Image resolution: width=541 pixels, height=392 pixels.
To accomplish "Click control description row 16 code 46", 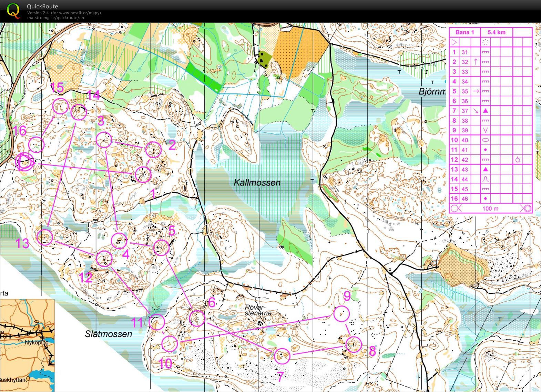I will (x=491, y=199).
